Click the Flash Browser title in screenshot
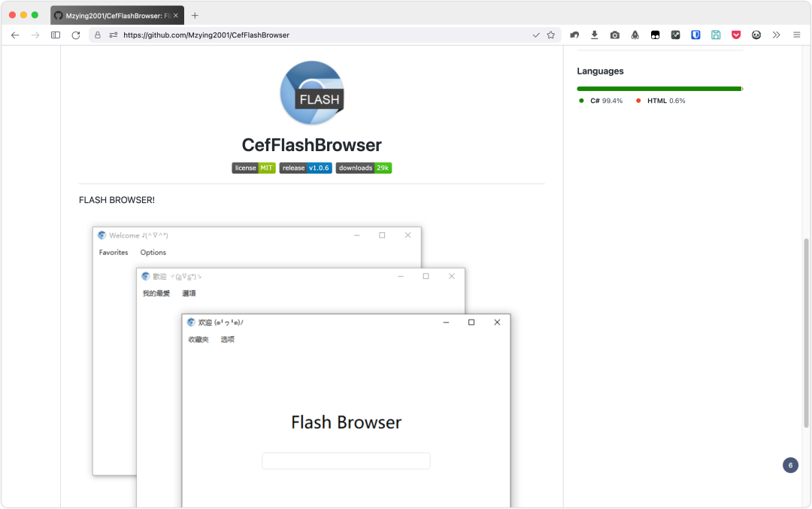This screenshot has width=812, height=509. point(346,423)
